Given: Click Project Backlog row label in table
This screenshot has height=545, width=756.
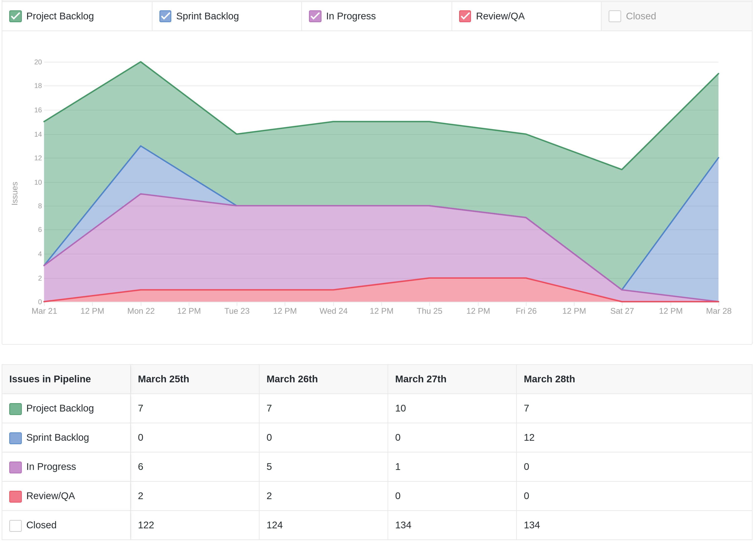Looking at the screenshot, I should [60, 408].
